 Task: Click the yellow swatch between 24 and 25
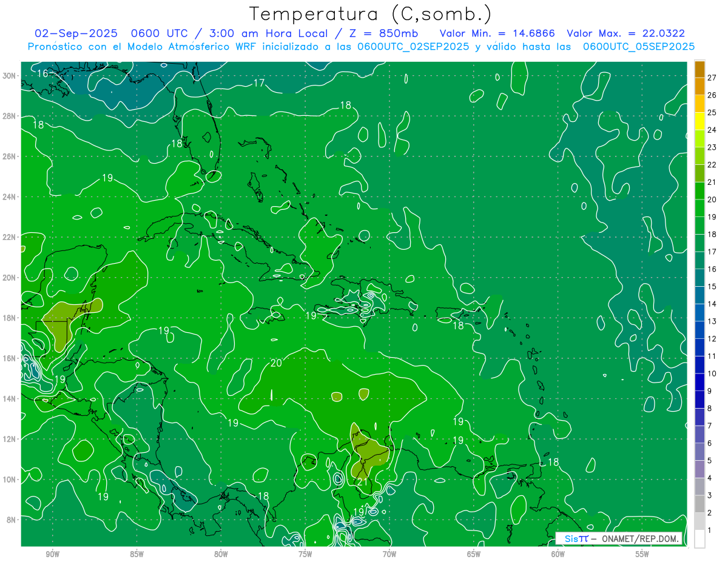tap(699, 121)
